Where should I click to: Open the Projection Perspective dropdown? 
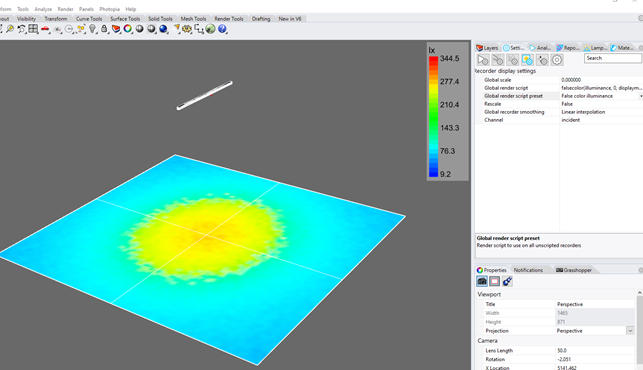[630, 331]
